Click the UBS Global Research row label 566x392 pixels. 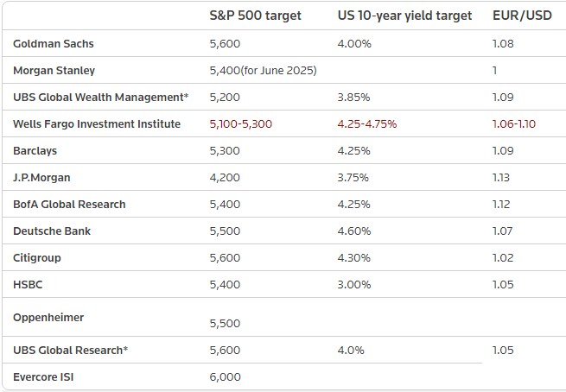(71, 350)
